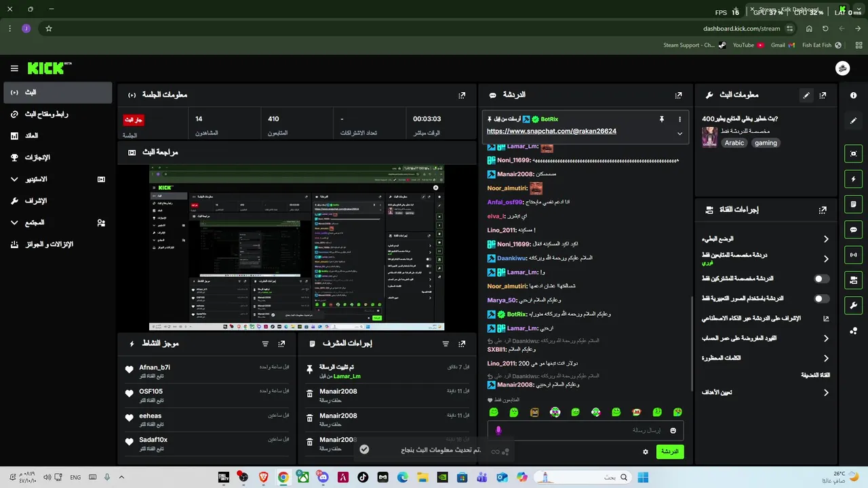Open the Achievements sidebar item
Viewport: 868px width, 488px height.
point(58,157)
